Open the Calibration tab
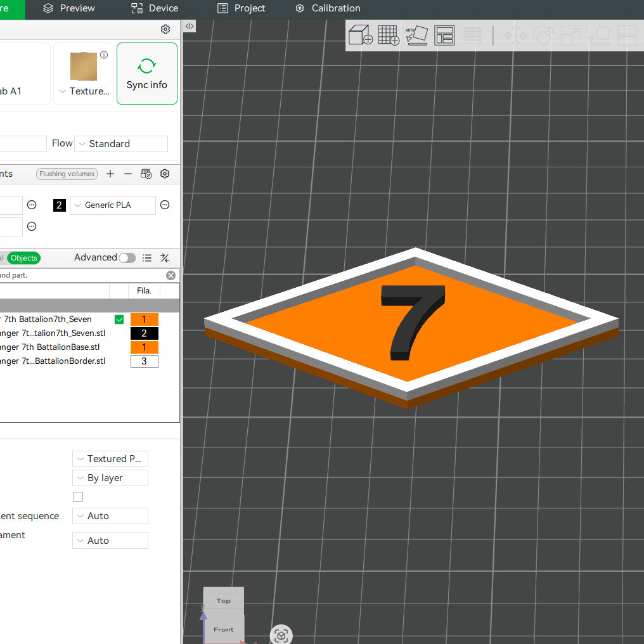This screenshot has width=644, height=644. 328,8
